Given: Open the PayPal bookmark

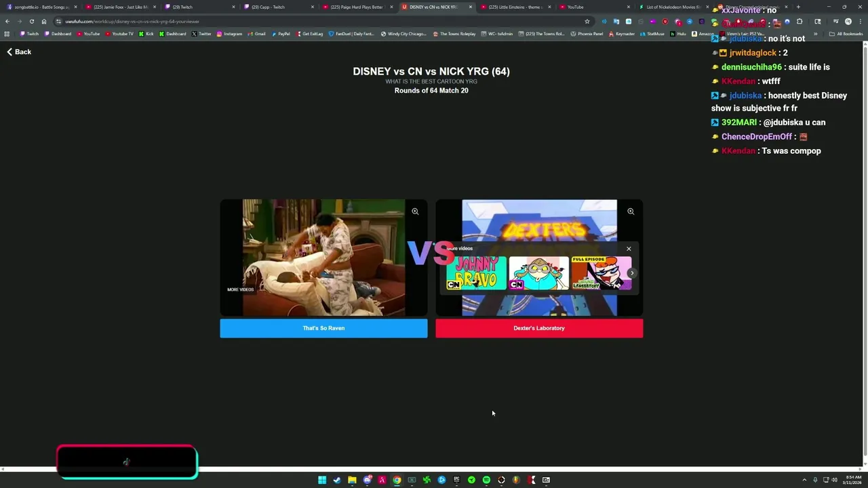Looking at the screenshot, I should click(x=280, y=34).
